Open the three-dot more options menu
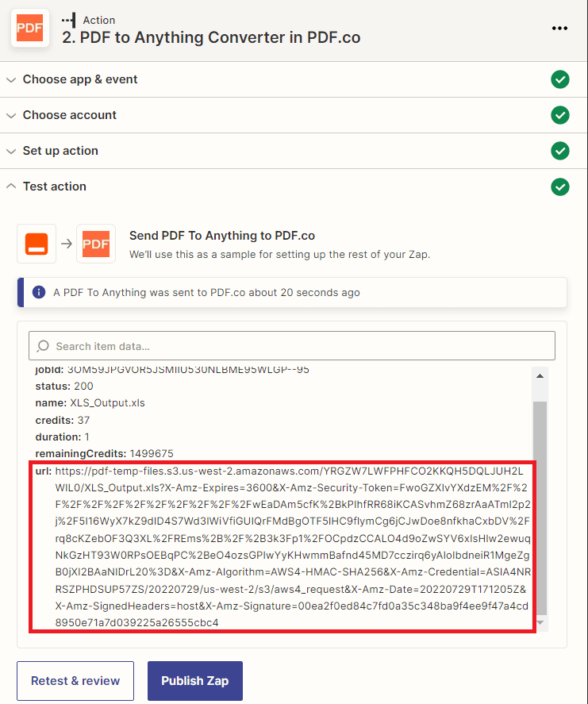Image resolution: width=588 pixels, height=704 pixels. [x=560, y=29]
